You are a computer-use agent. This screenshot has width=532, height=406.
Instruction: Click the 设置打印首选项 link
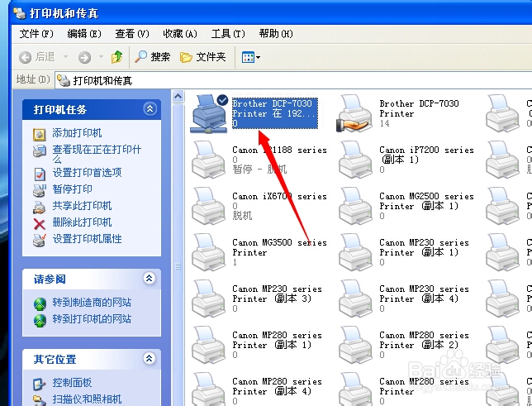tap(87, 173)
